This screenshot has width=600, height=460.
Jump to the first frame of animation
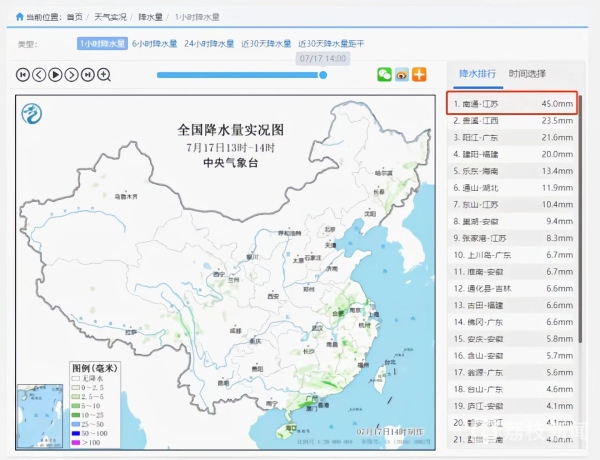pos(23,74)
